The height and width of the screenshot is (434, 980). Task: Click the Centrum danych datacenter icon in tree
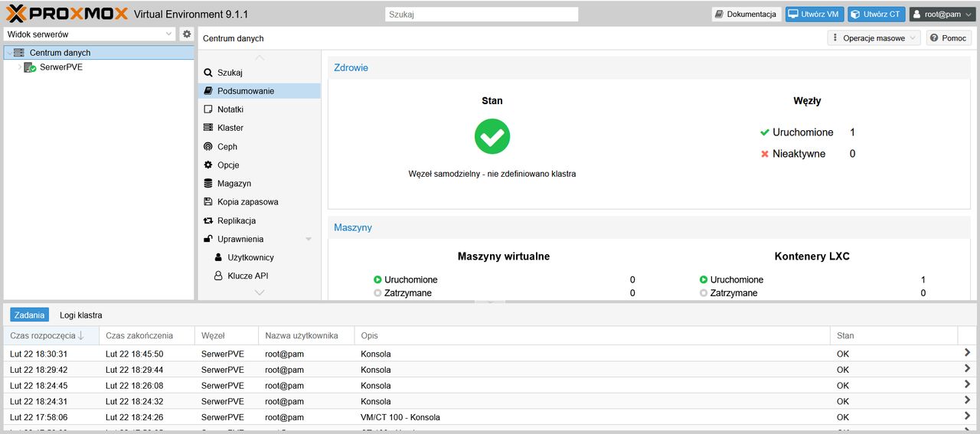pyautogui.click(x=19, y=53)
